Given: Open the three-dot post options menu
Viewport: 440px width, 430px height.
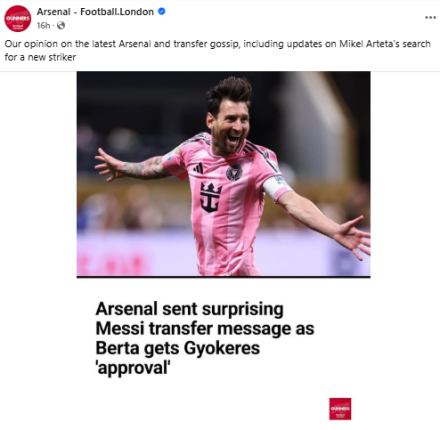Looking at the screenshot, I should [430, 17].
